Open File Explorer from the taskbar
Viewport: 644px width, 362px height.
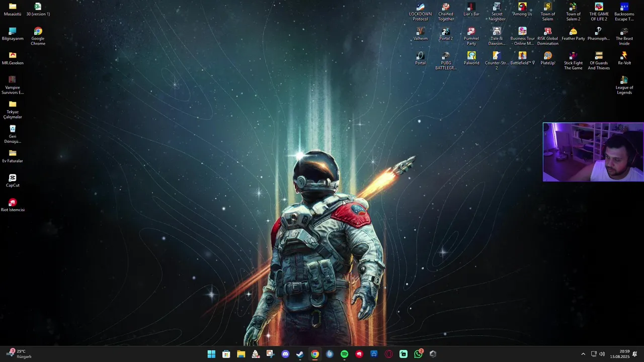[241, 354]
